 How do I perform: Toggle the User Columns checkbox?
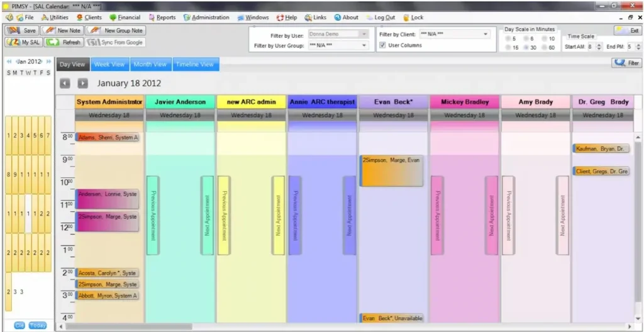pos(383,45)
